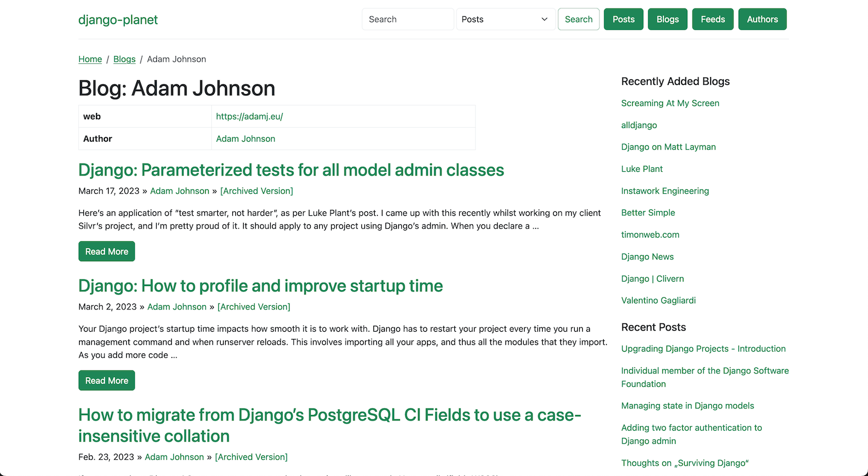Click Adam Johnson under March 17 post

click(180, 191)
